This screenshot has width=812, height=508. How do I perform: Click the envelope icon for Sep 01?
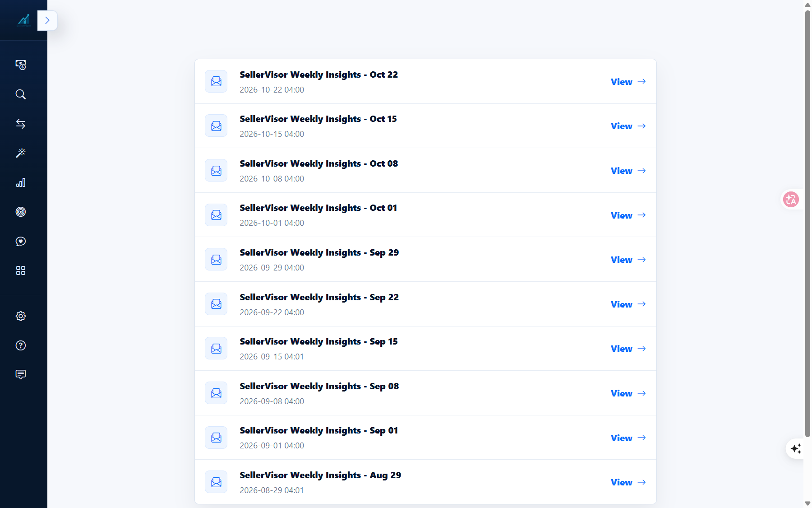pos(216,438)
